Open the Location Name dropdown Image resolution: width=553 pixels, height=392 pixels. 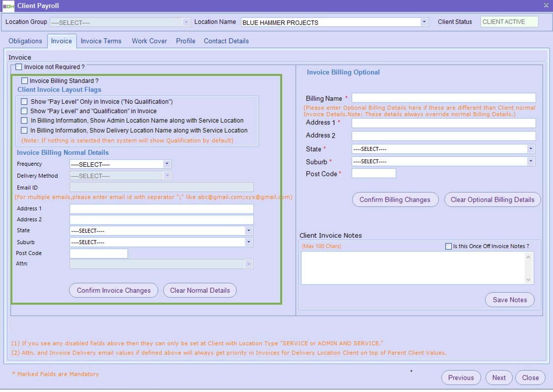[x=424, y=22]
